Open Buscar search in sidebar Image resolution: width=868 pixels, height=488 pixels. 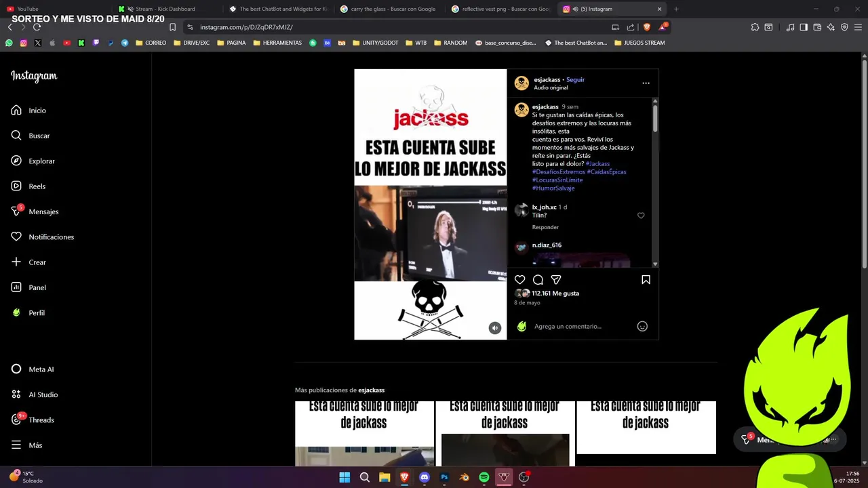31,136
